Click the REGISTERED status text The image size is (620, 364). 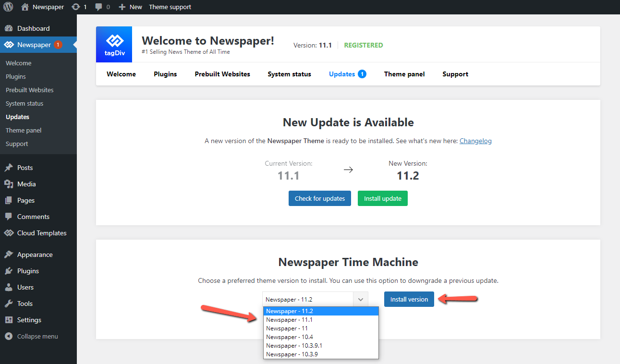(364, 45)
